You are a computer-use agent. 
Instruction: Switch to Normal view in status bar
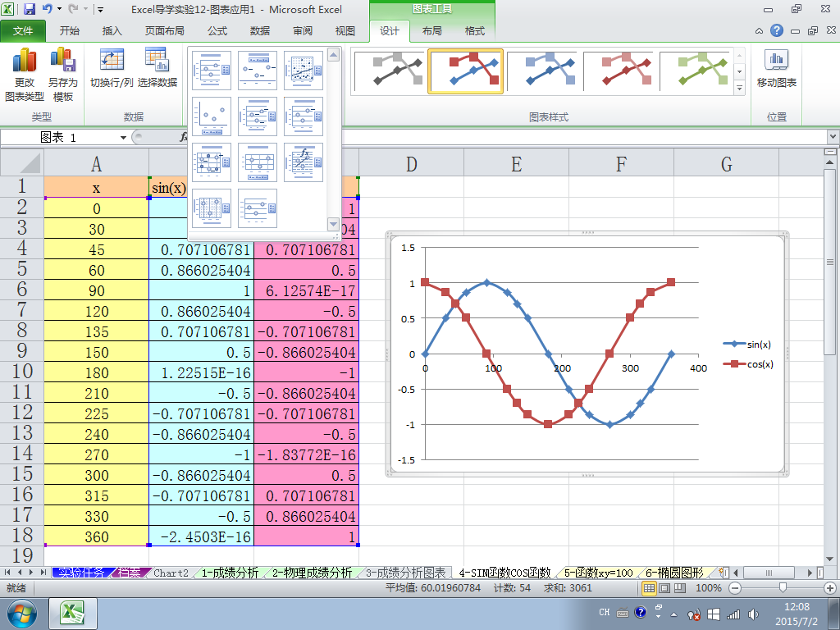[x=650, y=588]
